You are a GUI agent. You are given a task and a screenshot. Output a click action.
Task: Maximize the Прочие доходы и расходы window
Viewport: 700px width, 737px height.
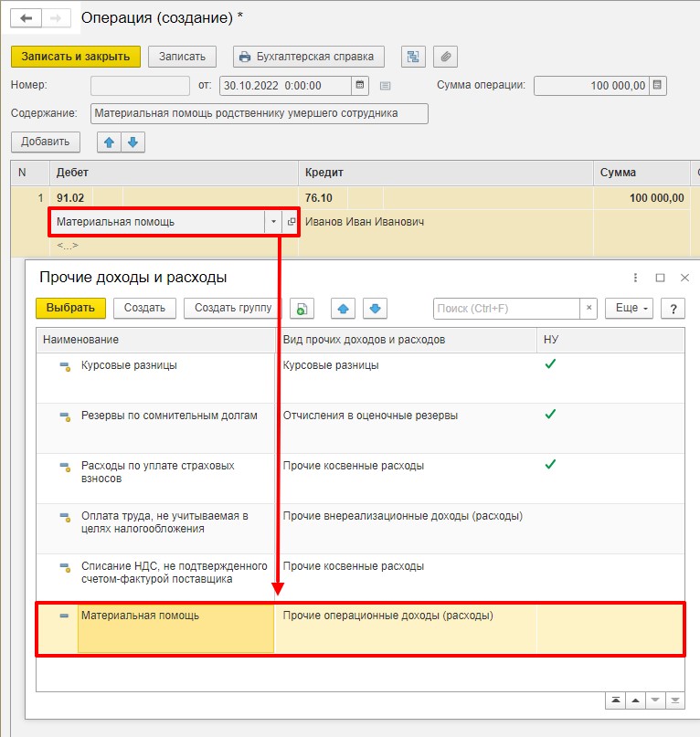[x=660, y=278]
